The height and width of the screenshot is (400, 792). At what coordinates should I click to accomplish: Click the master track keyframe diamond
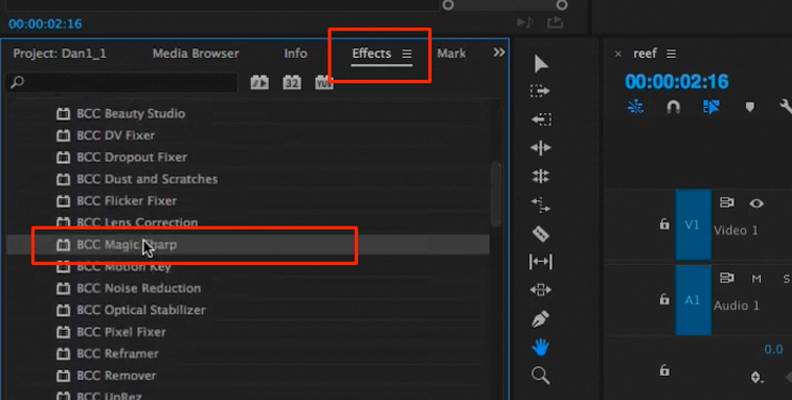[x=756, y=377]
